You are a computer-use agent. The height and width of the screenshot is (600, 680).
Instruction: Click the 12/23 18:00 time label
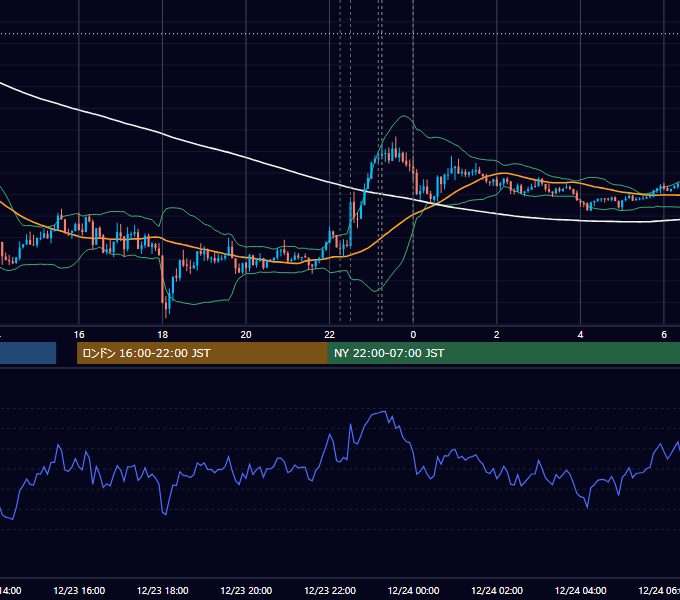163,590
